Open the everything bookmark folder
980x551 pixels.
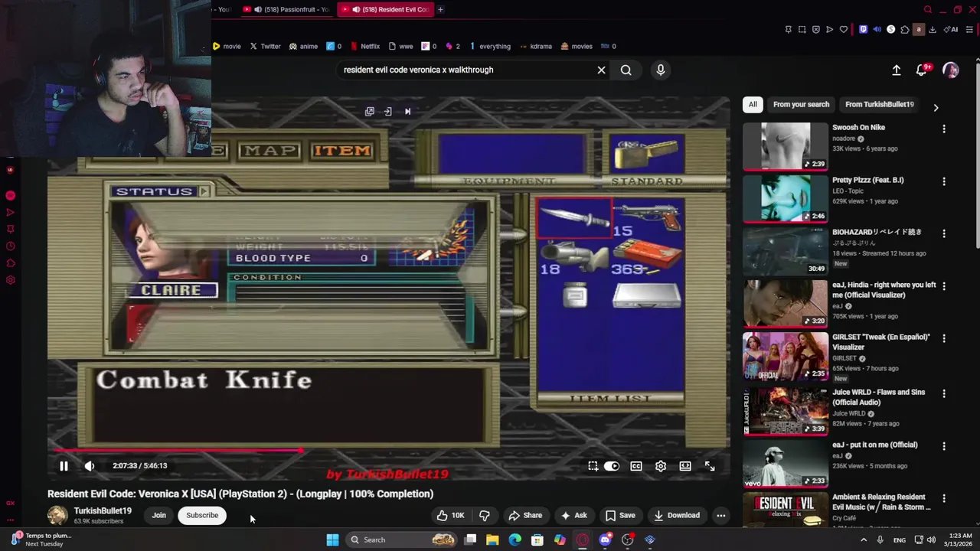(490, 47)
